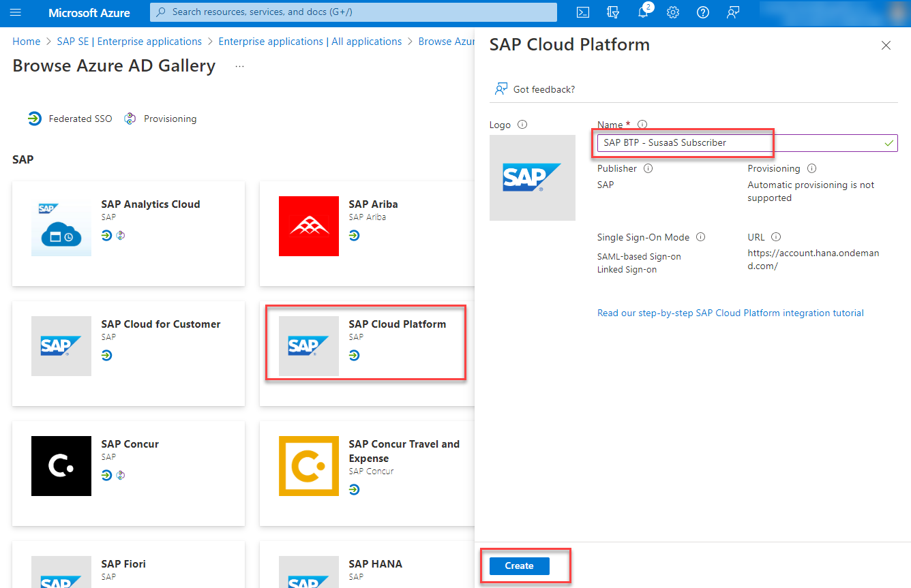
Task: Click the search box in top bar
Action: (x=353, y=12)
